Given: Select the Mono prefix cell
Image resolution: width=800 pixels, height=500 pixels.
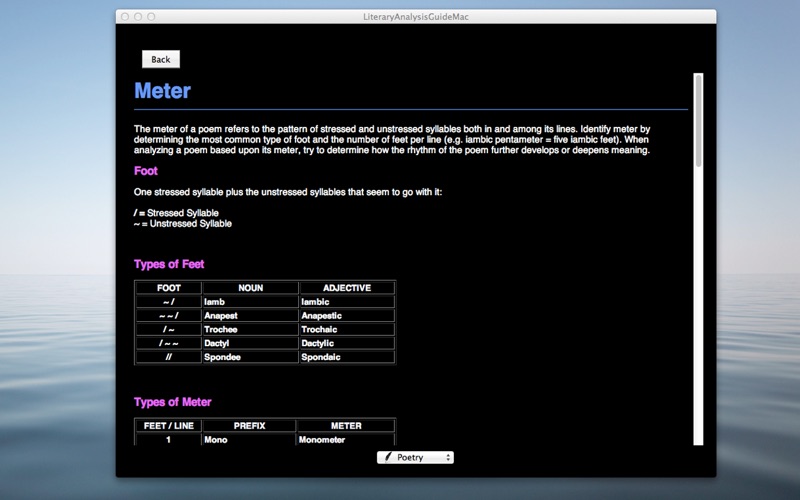Looking at the screenshot, I should pos(249,439).
